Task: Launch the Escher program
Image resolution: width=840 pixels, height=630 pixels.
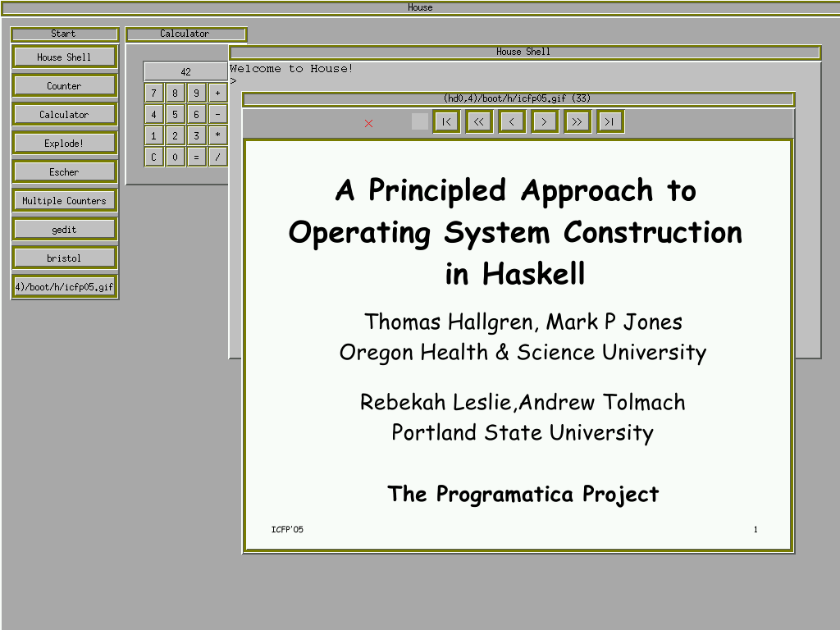Action: tap(64, 172)
